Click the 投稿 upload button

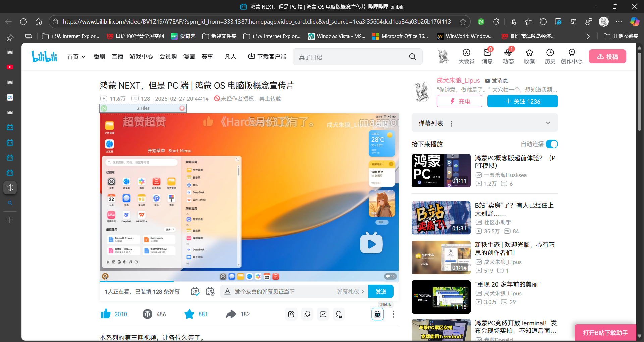(x=607, y=56)
